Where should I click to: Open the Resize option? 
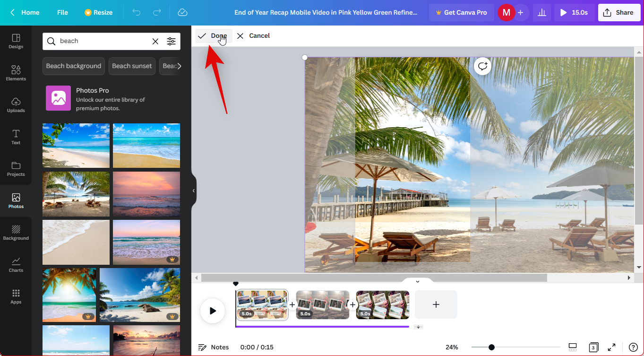click(98, 13)
